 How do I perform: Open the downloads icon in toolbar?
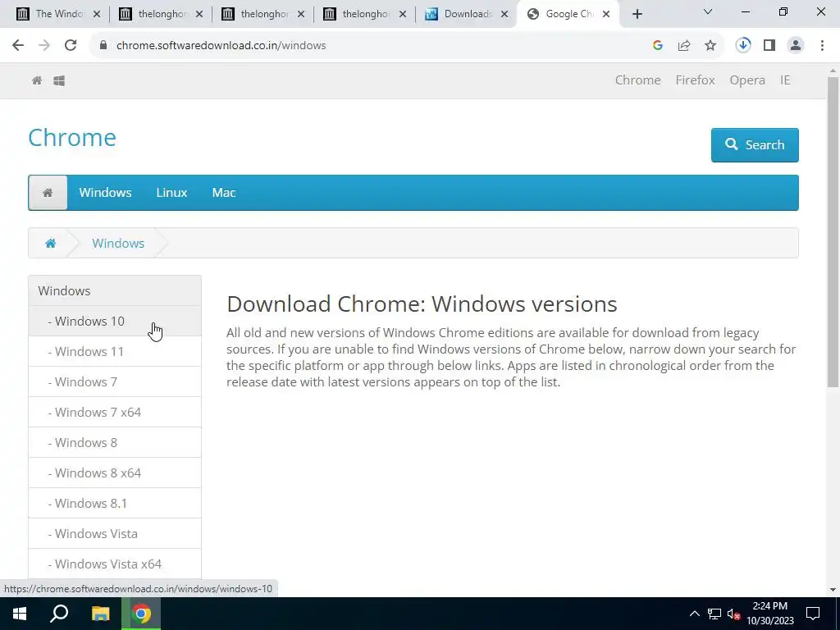743,46
